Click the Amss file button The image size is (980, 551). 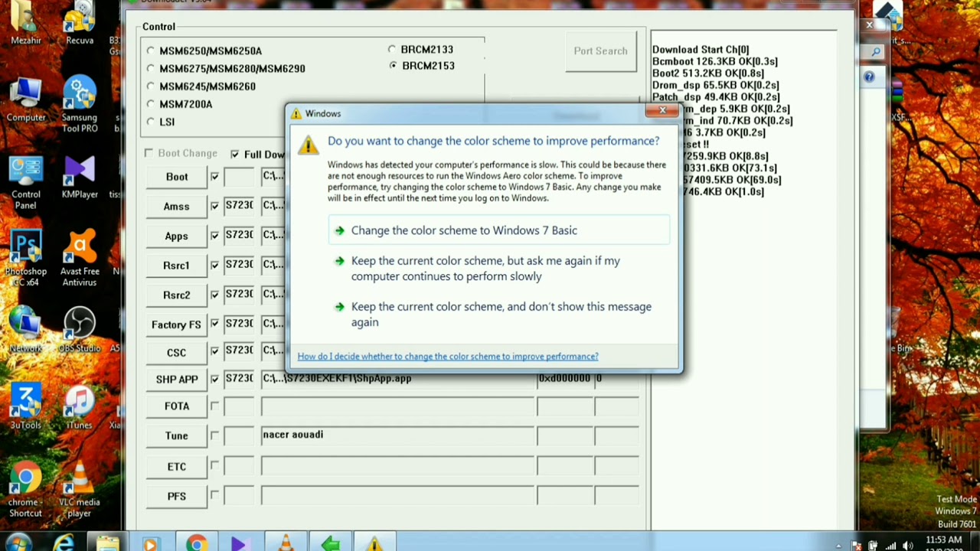[177, 207]
